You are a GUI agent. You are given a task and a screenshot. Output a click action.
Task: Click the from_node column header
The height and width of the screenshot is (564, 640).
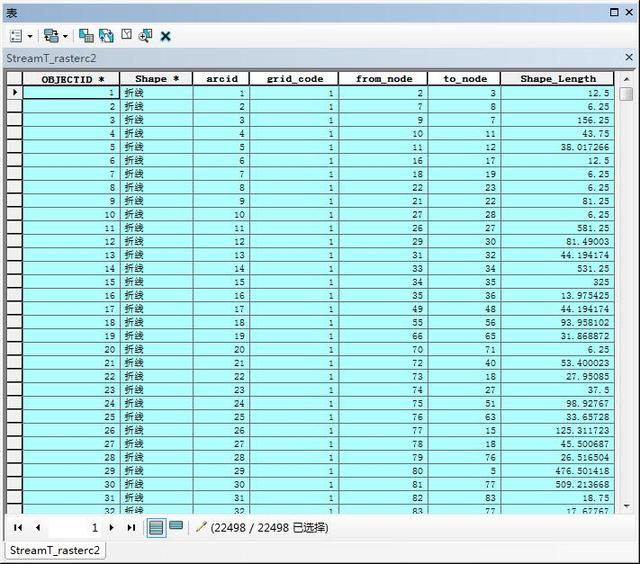(383, 79)
